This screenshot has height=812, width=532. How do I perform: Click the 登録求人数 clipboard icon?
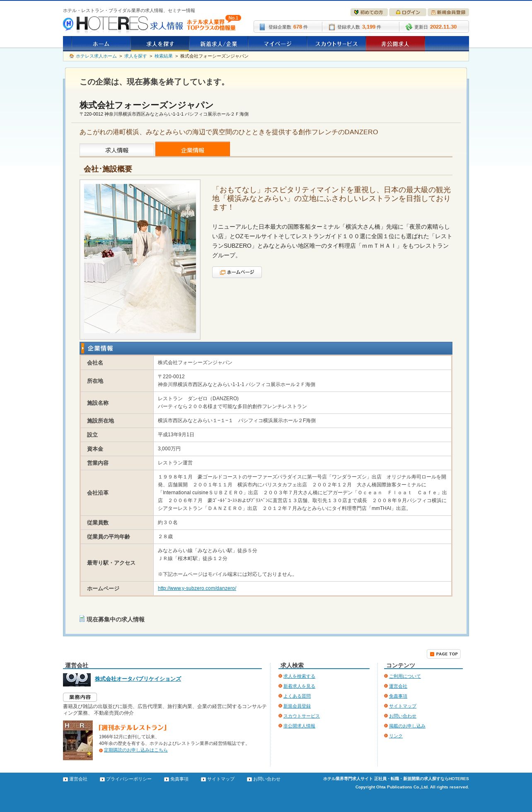pos(331,27)
